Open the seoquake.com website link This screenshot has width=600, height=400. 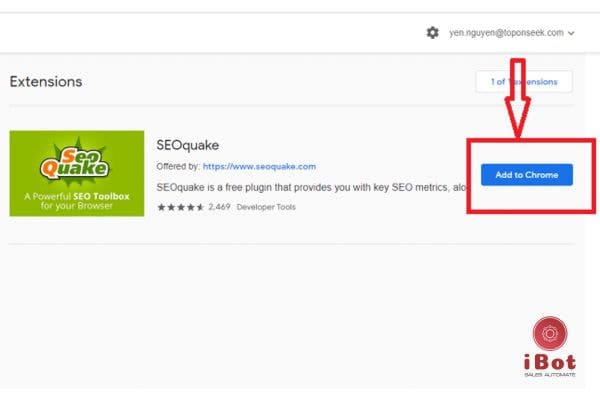pyautogui.click(x=259, y=166)
